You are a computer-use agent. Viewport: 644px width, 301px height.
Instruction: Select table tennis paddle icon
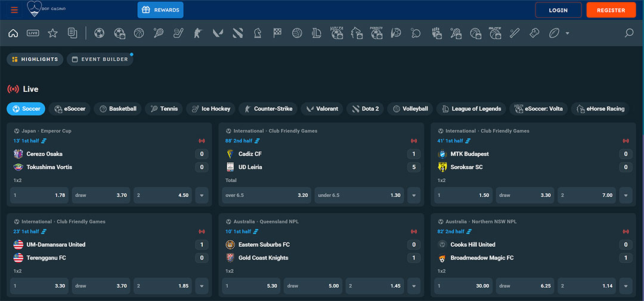point(416,33)
